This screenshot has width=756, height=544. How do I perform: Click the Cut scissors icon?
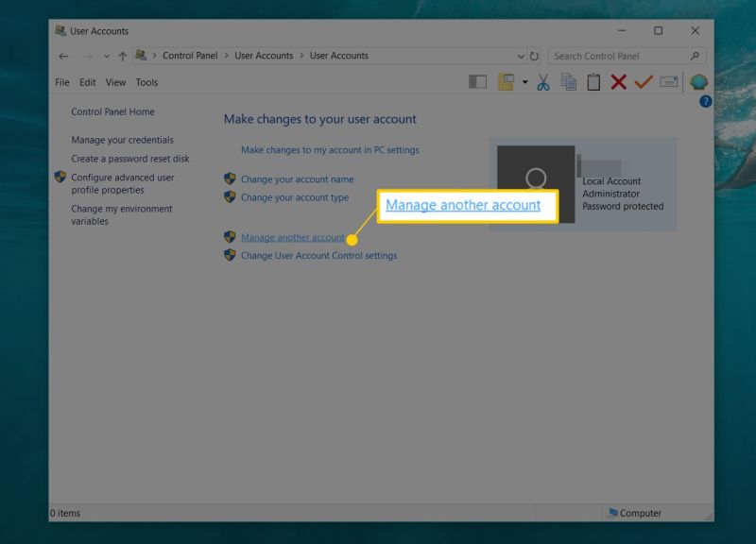point(543,82)
